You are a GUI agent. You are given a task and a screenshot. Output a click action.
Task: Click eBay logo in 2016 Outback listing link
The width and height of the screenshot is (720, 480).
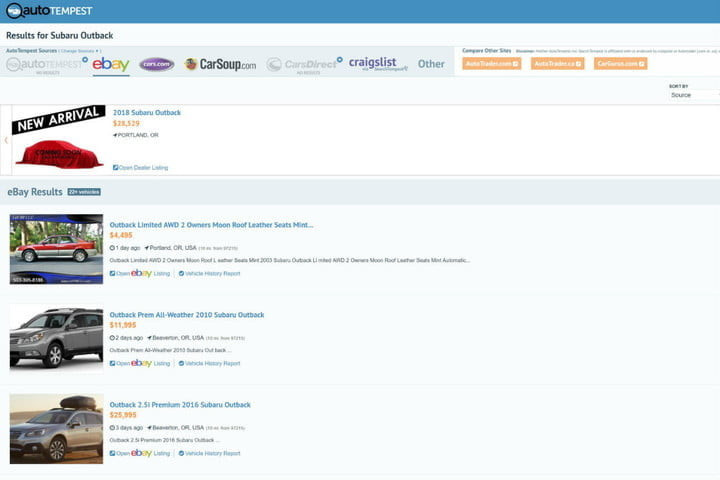click(x=141, y=453)
